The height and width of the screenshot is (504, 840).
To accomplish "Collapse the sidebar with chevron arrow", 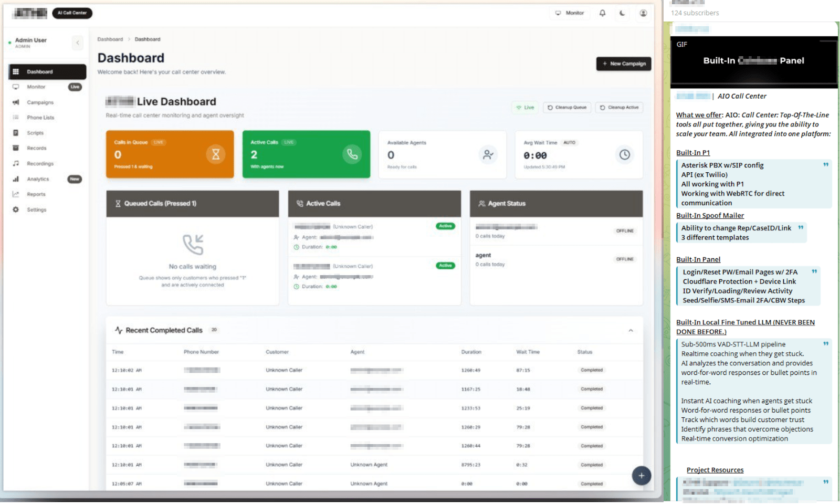I will pyautogui.click(x=78, y=43).
